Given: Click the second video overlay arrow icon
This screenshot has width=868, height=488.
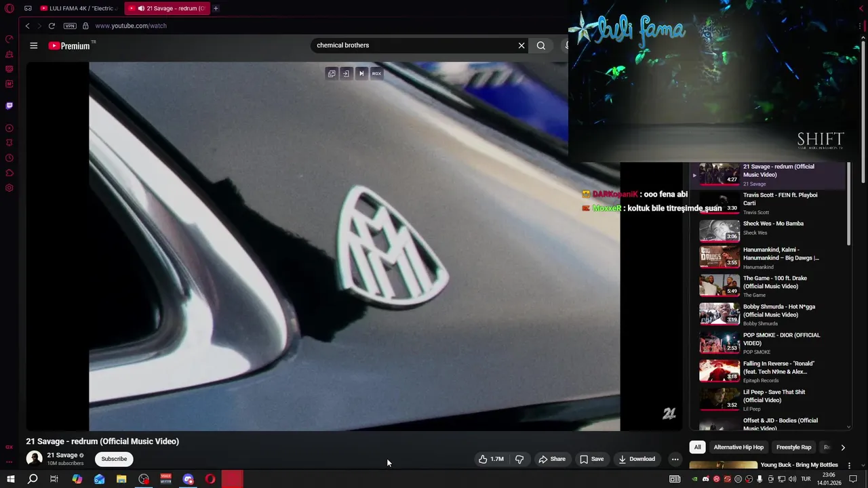Looking at the screenshot, I should [x=346, y=73].
